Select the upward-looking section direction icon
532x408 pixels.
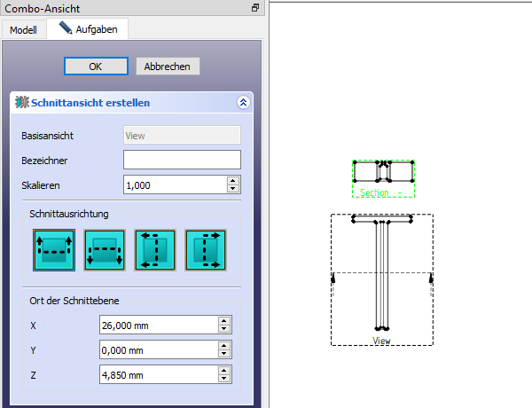click(52, 250)
